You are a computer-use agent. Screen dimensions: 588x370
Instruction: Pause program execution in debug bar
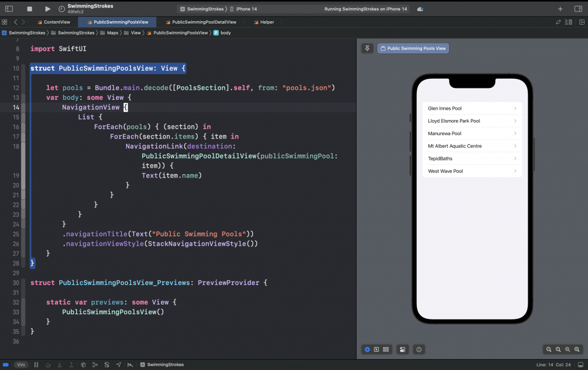click(36, 365)
